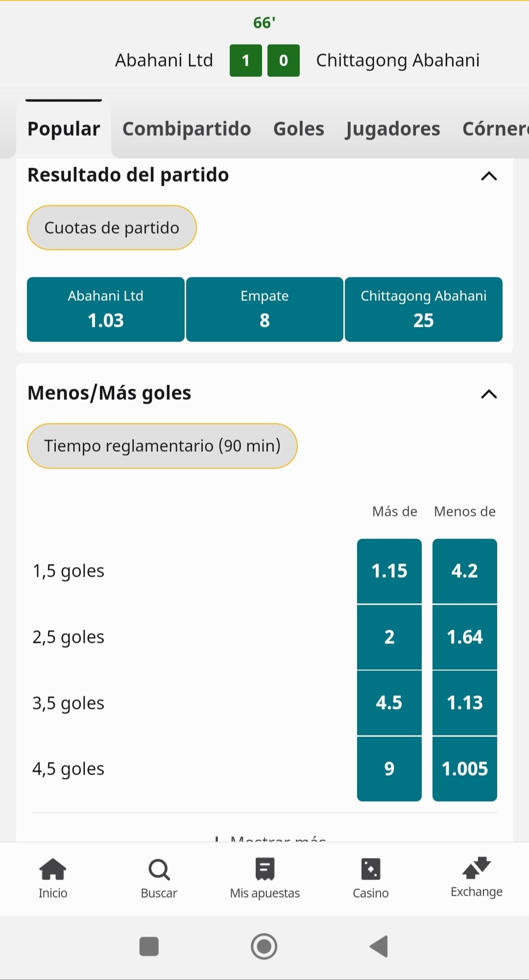The image size is (529, 980).
Task: Switch to the Combipartido tab
Action: pos(187,129)
